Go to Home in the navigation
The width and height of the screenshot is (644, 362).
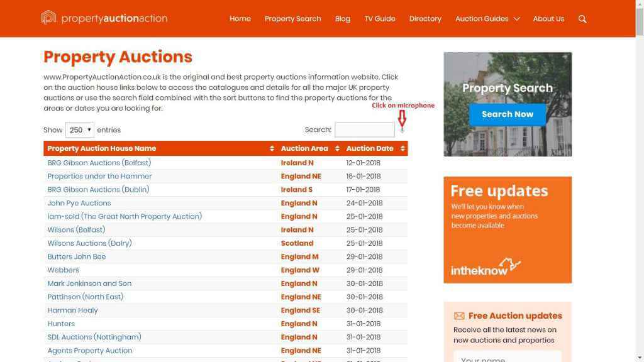tap(240, 19)
